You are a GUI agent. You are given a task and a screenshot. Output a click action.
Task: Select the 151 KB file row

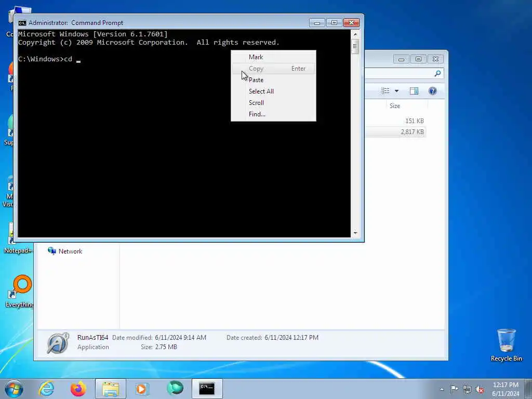click(395, 121)
